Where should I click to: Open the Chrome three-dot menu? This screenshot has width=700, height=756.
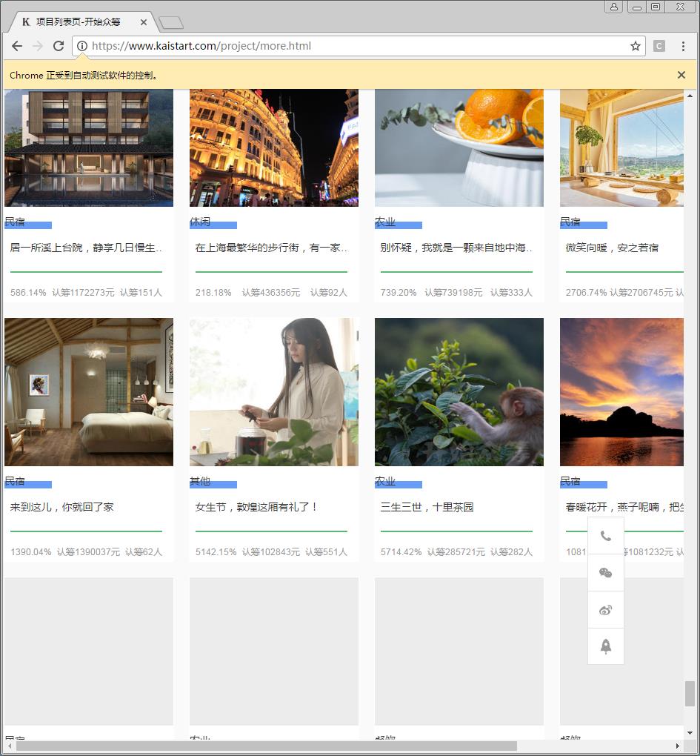point(683,46)
